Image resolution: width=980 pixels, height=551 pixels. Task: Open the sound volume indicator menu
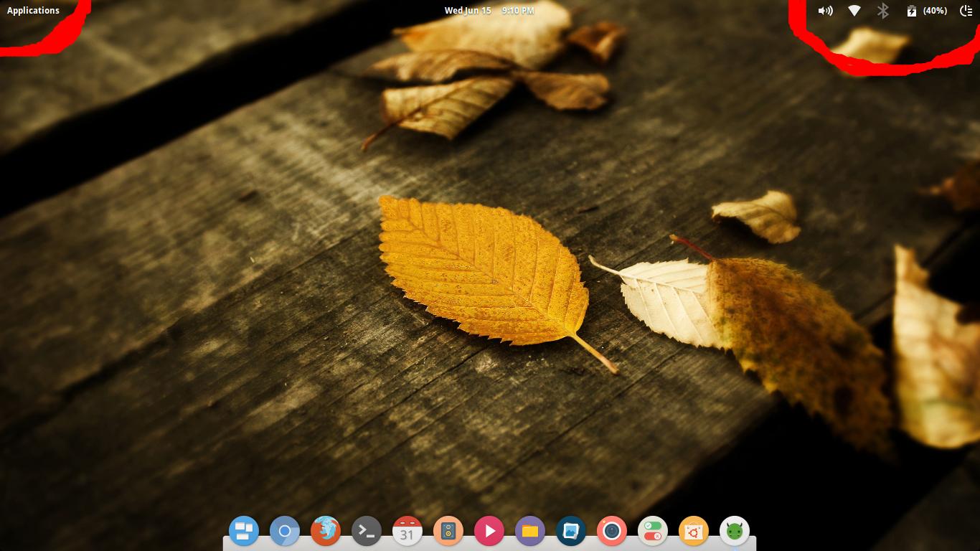(825, 11)
